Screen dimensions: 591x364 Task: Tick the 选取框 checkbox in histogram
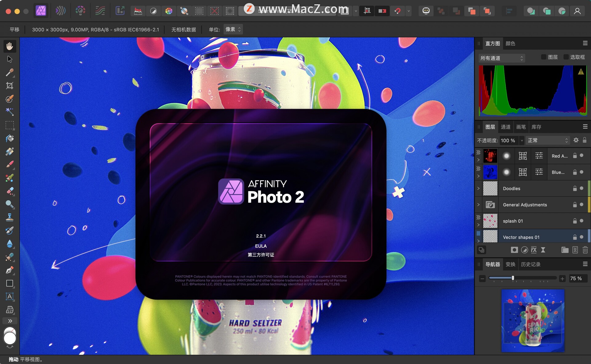point(566,57)
